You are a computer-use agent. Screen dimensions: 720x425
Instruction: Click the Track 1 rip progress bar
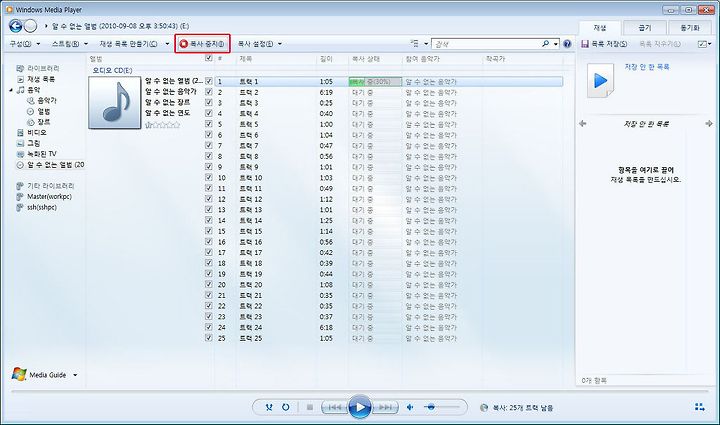[375, 82]
